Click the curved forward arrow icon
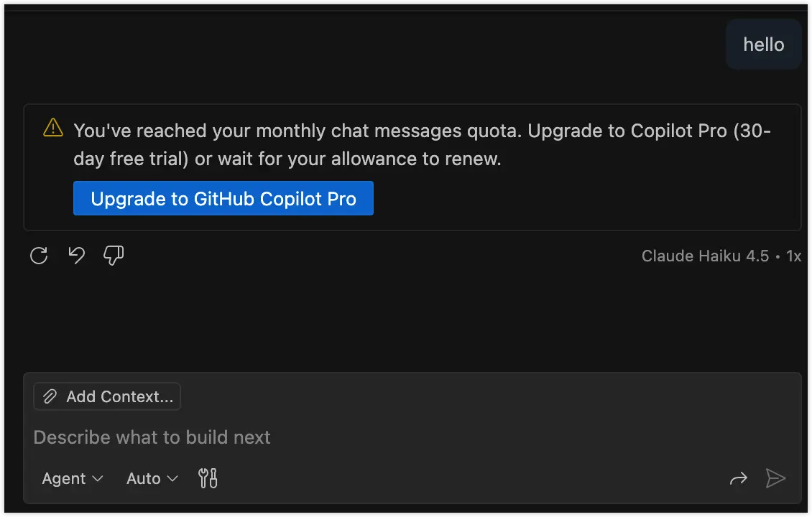The width and height of the screenshot is (812, 517). pyautogui.click(x=738, y=478)
